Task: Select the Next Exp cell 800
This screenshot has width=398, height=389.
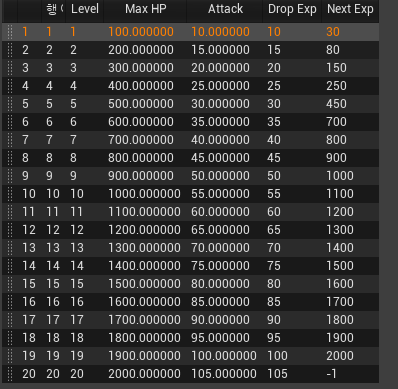Action: coord(336,140)
